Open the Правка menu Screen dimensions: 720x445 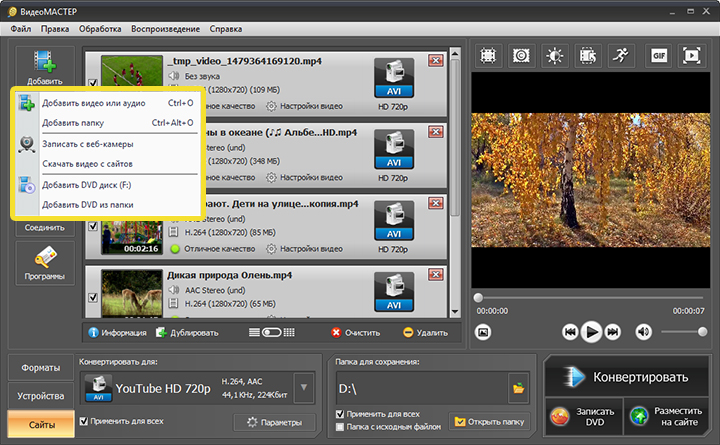[55, 29]
